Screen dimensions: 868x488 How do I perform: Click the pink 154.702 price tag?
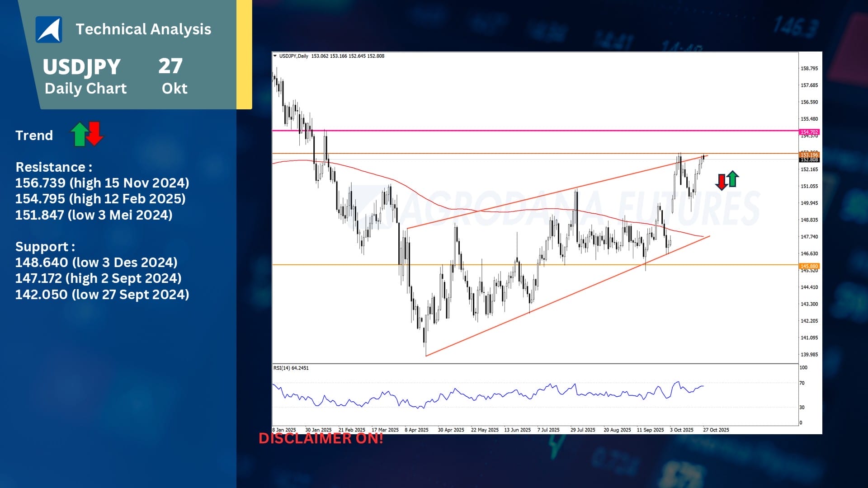[x=809, y=132]
